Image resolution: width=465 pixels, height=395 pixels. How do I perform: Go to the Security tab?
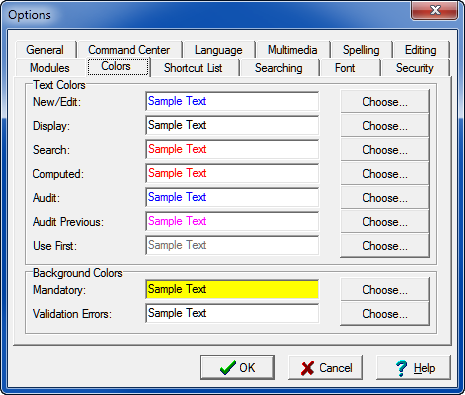pyautogui.click(x=415, y=68)
